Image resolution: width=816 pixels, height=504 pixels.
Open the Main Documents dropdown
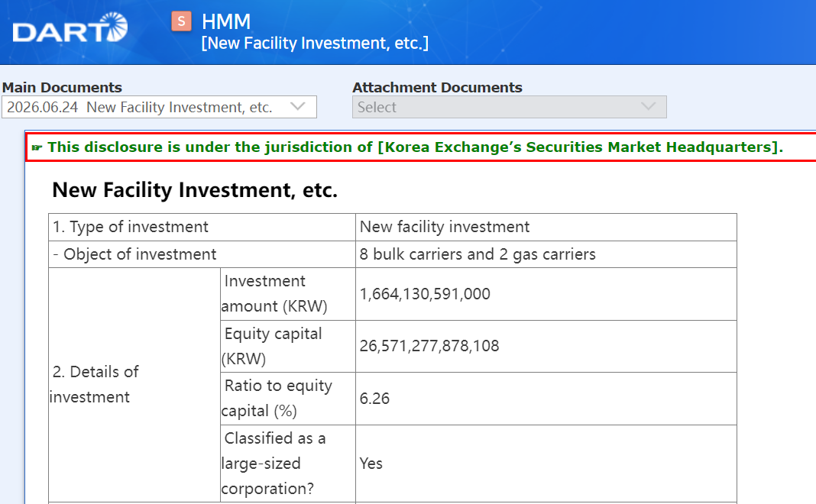159,107
